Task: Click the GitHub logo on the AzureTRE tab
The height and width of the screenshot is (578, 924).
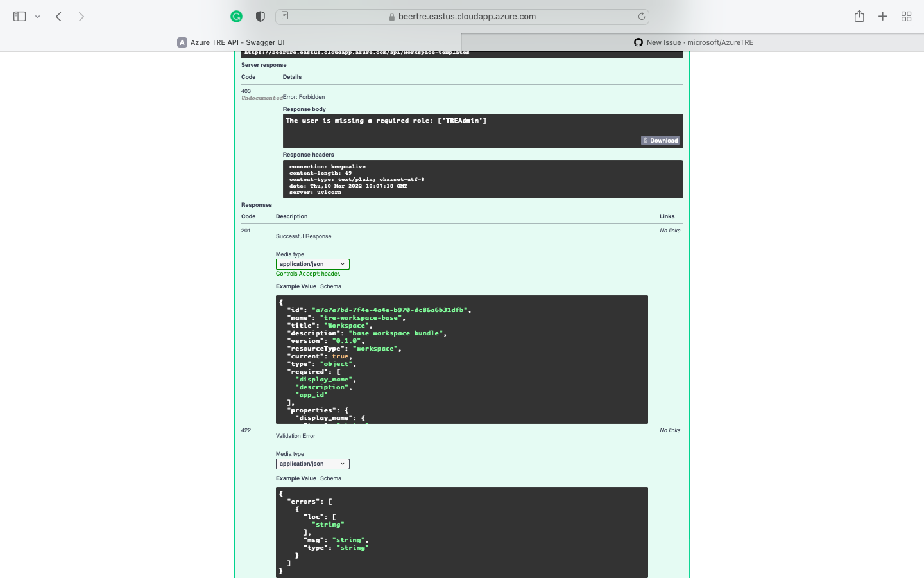Action: [x=638, y=42]
